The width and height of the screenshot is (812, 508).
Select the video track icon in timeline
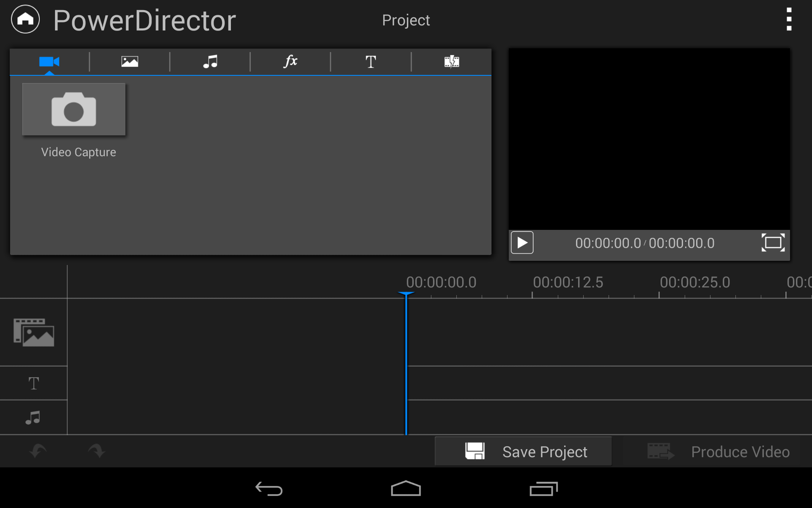click(x=34, y=333)
